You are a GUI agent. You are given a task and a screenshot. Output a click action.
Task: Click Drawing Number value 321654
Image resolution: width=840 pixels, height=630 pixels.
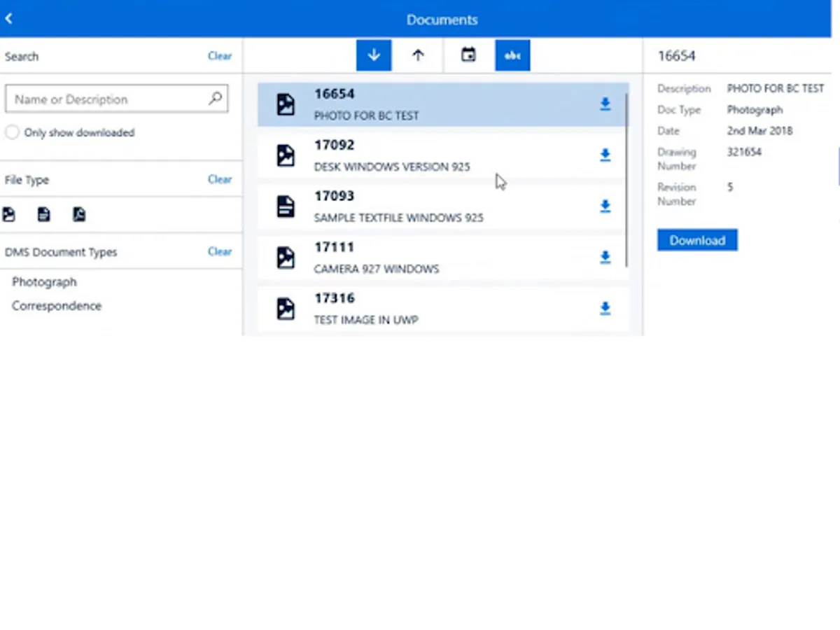[744, 152]
